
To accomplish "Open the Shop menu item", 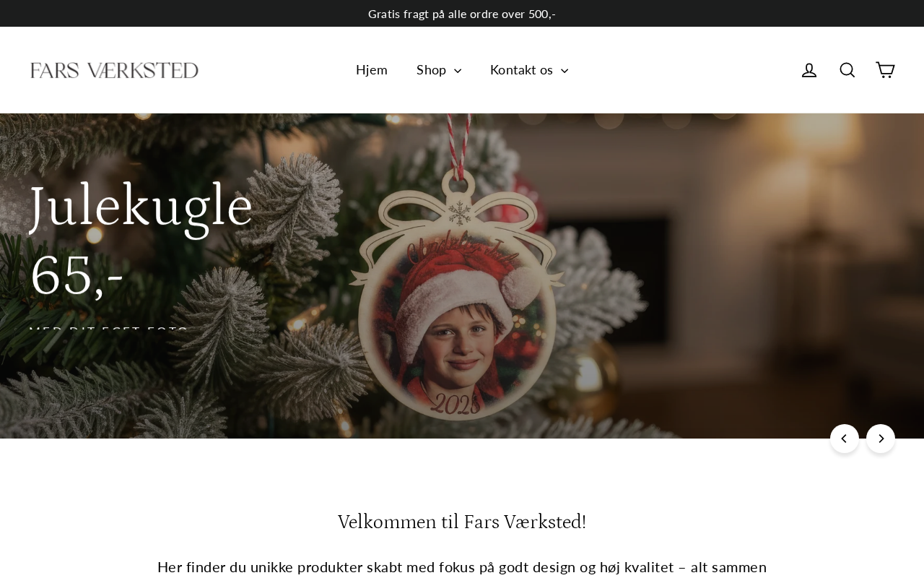I will tap(432, 70).
